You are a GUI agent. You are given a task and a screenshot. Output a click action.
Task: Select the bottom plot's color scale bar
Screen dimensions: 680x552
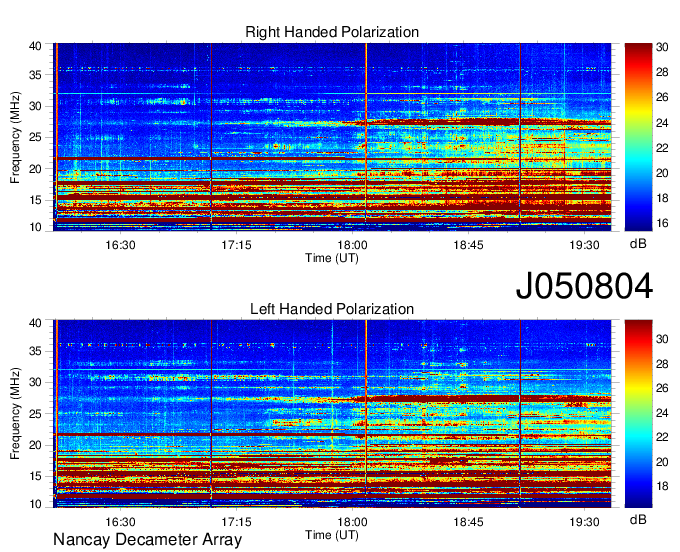coord(638,414)
